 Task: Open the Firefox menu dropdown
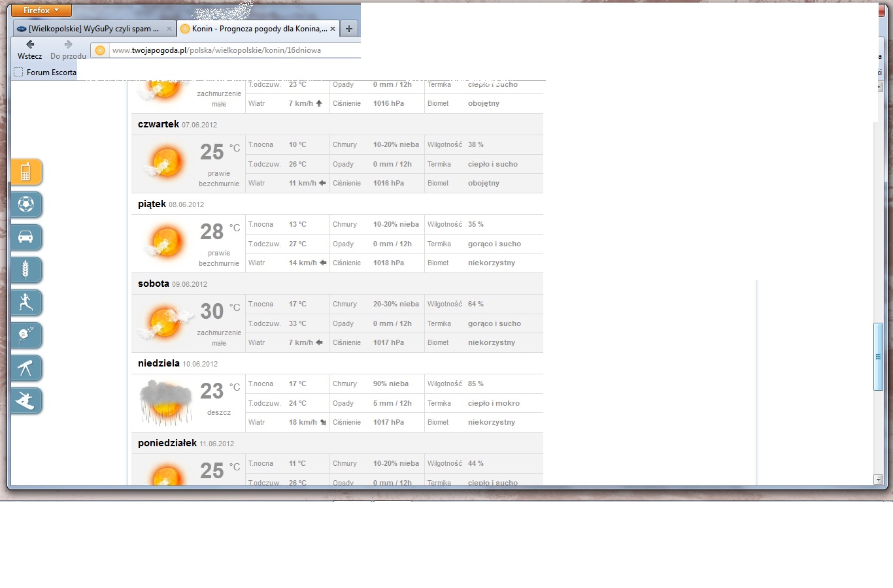[41, 10]
